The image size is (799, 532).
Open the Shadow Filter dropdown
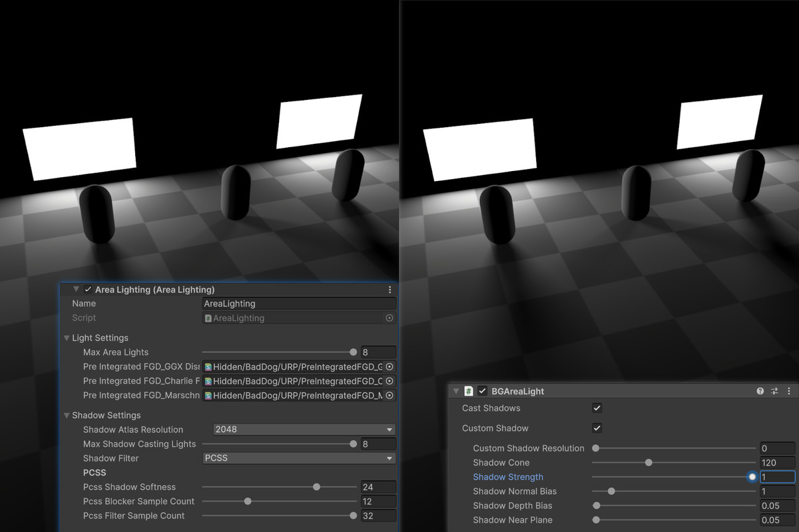(x=298, y=458)
